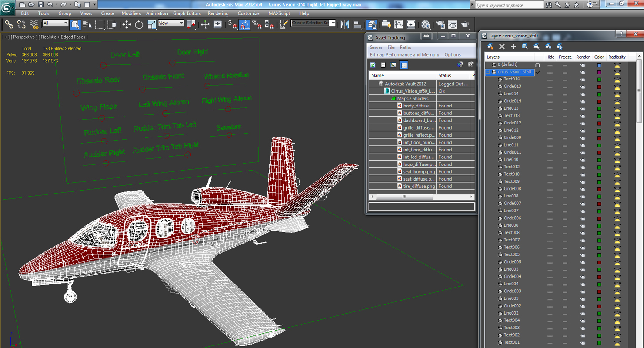Click the Undo arrow in title bar
644x348 pixels.
[50, 4]
